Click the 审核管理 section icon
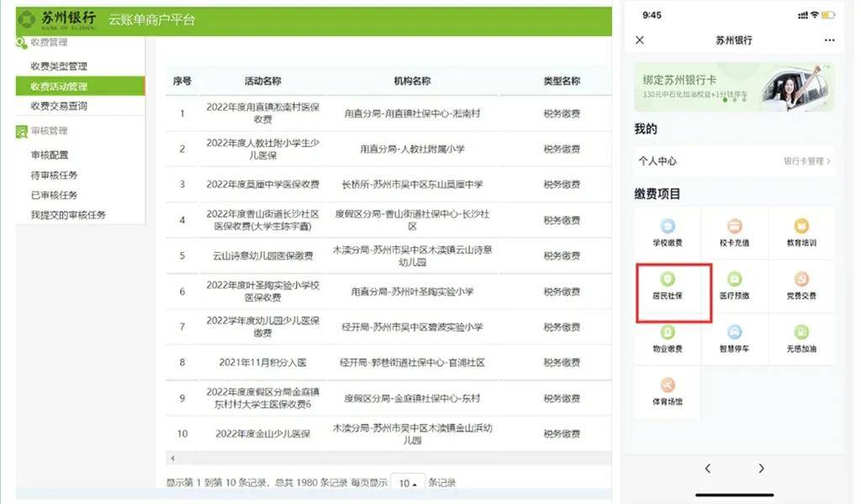The height and width of the screenshot is (504, 861). pyautogui.click(x=21, y=132)
